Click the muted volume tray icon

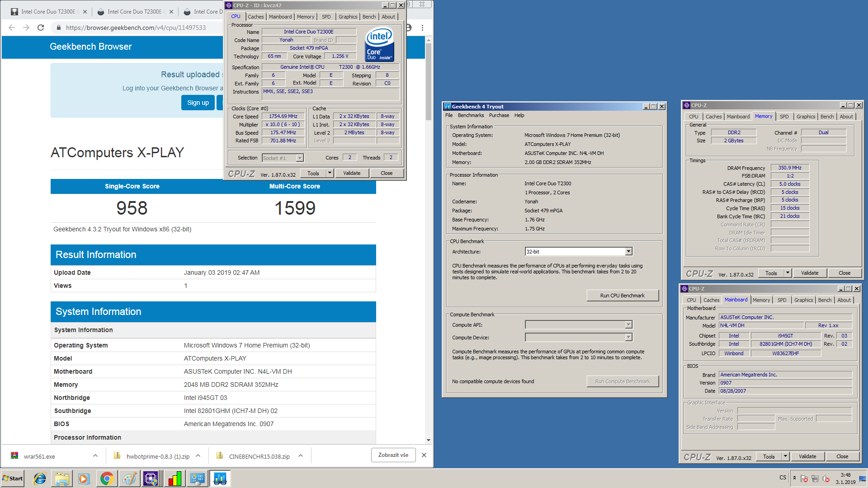pos(826,479)
